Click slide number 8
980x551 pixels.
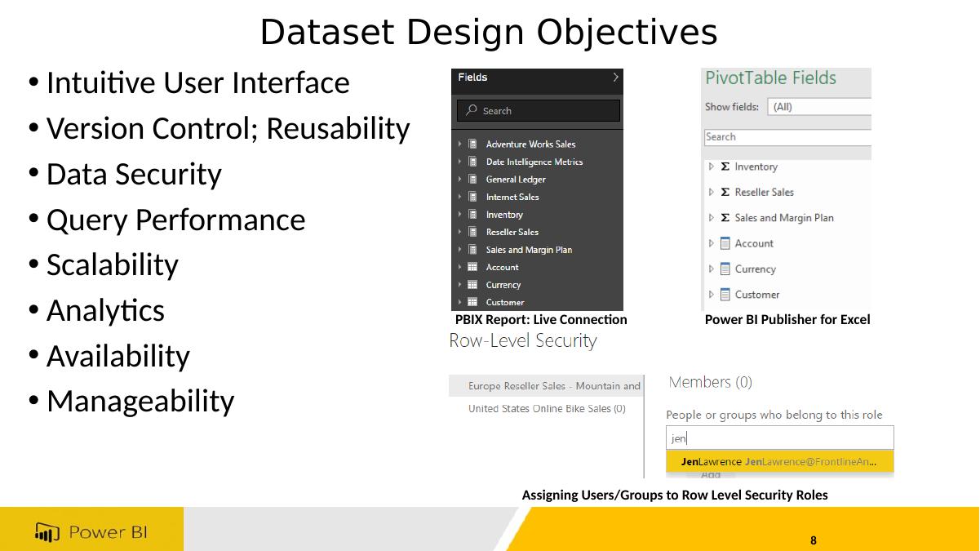(x=814, y=540)
